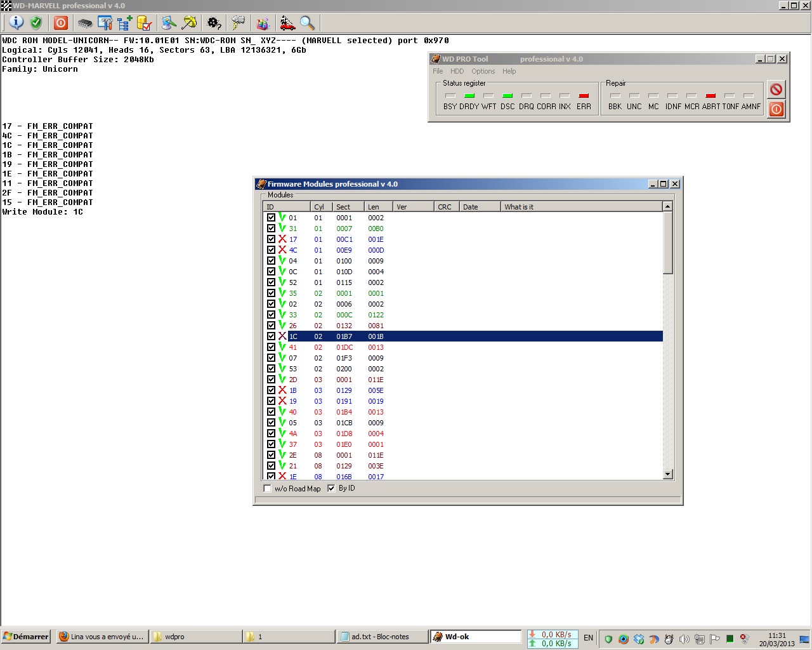Image resolution: width=812 pixels, height=650 pixels.
Task: Open File menu in WD PRO Tool
Action: (438, 71)
